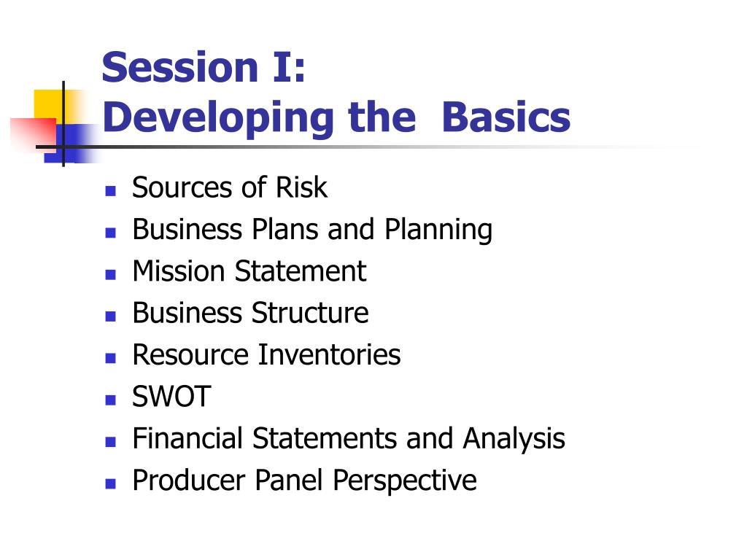Click the bullet beside Business Structure
The height and width of the screenshot is (560, 747).
[111, 316]
